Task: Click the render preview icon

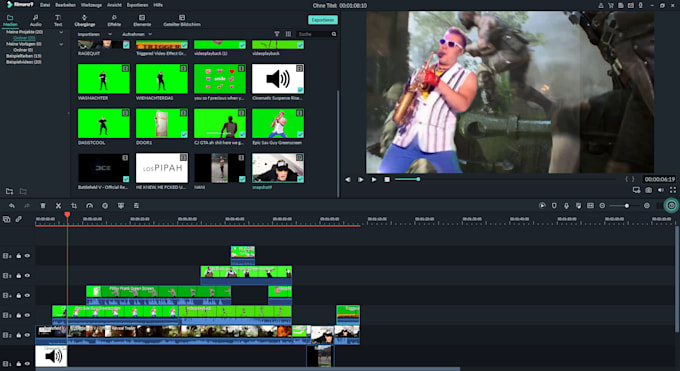Action: click(542, 206)
